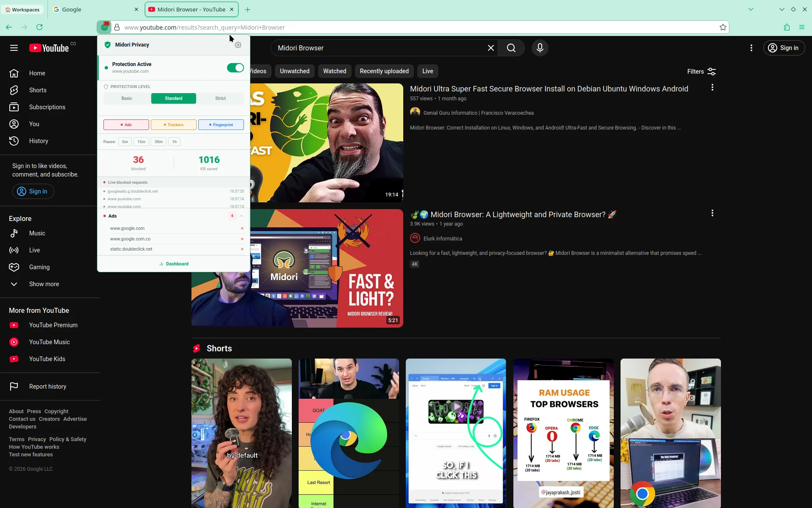Screen dimensions: 812x508
Task: Pause protection for 15m
Action: click(141, 142)
